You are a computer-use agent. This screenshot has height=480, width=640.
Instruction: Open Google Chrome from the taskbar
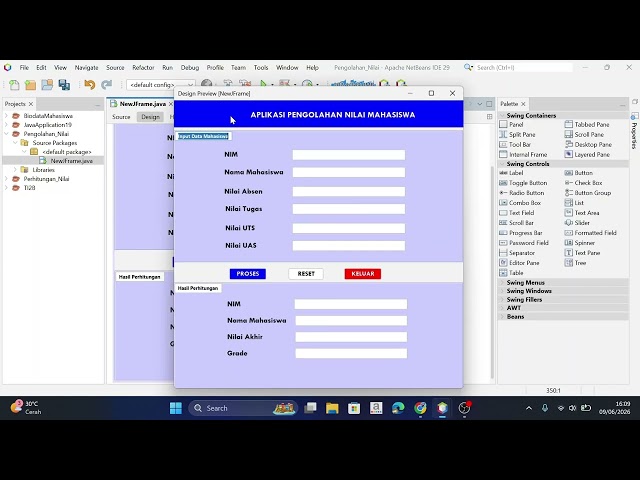pos(420,408)
